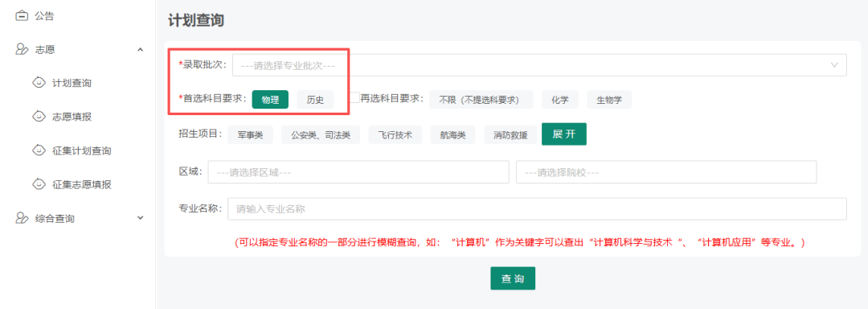The image size is (868, 309).
Task: Open the 请选择院校 school dropdown
Action: coord(666,172)
